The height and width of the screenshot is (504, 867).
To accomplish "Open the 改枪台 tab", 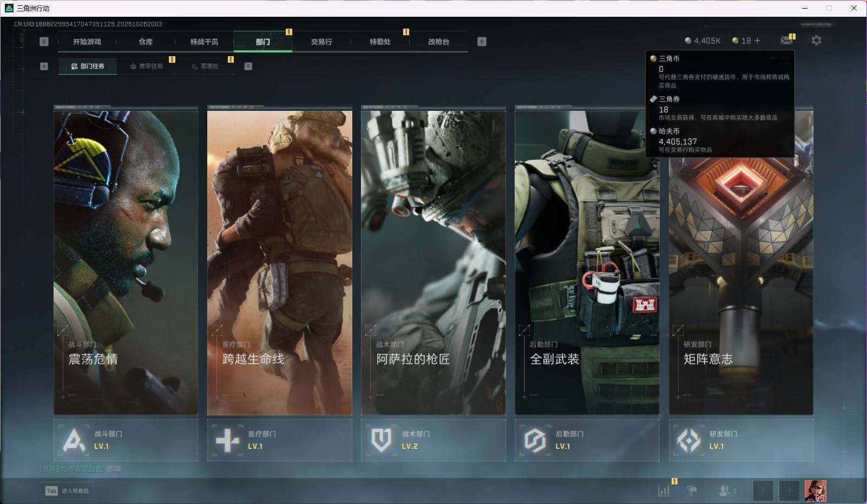I will tap(438, 42).
